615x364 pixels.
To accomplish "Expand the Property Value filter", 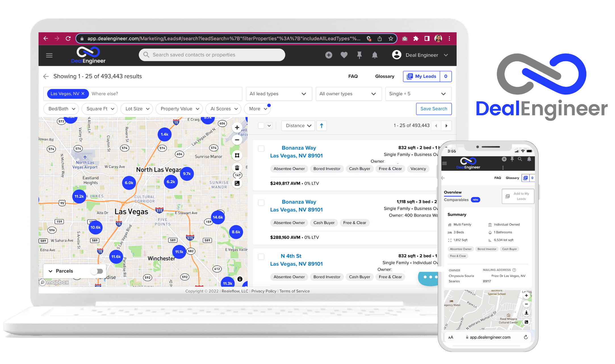I will (179, 109).
